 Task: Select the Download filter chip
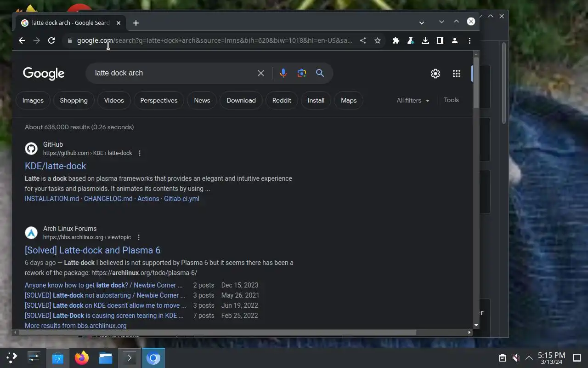point(241,100)
